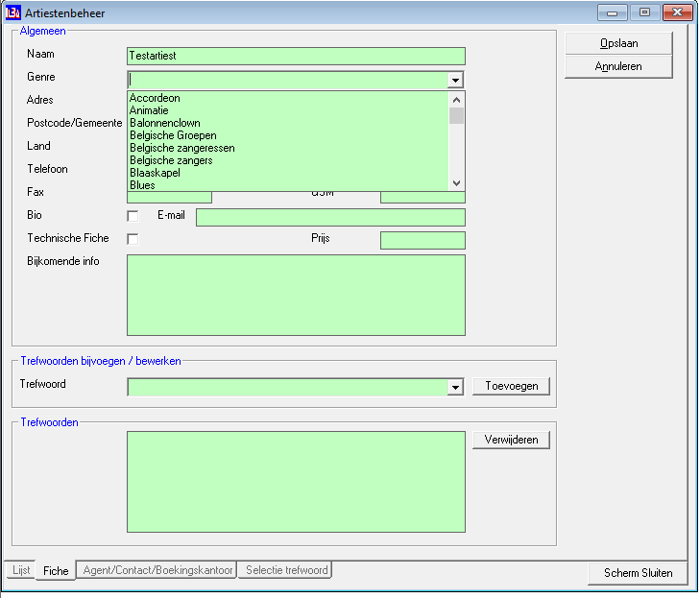
Task: Select Belgische zangers genre
Action: pos(288,160)
